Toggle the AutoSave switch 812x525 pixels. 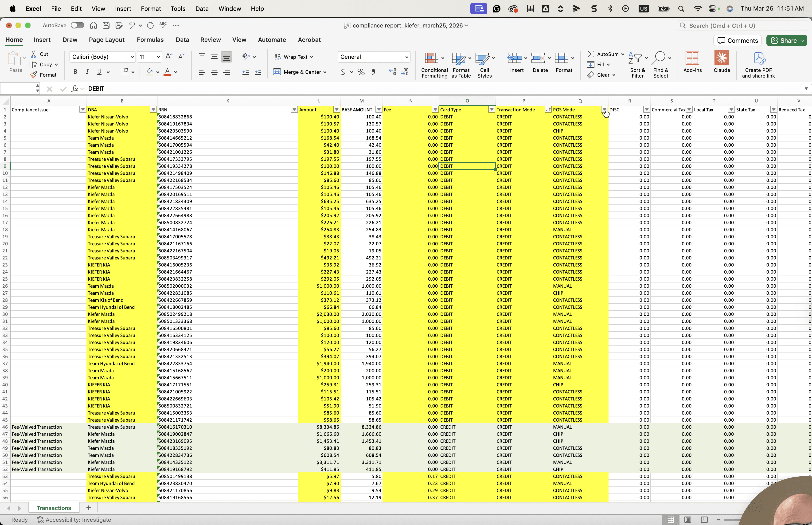point(77,25)
